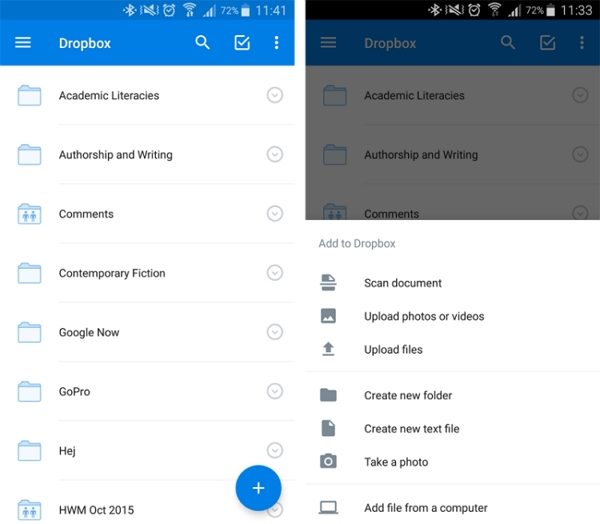600x524 pixels.
Task: Expand options chevron for Google Now
Action: click(275, 332)
